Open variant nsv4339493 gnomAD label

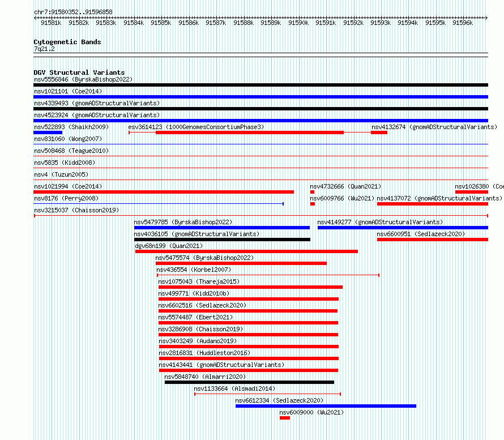(97, 103)
